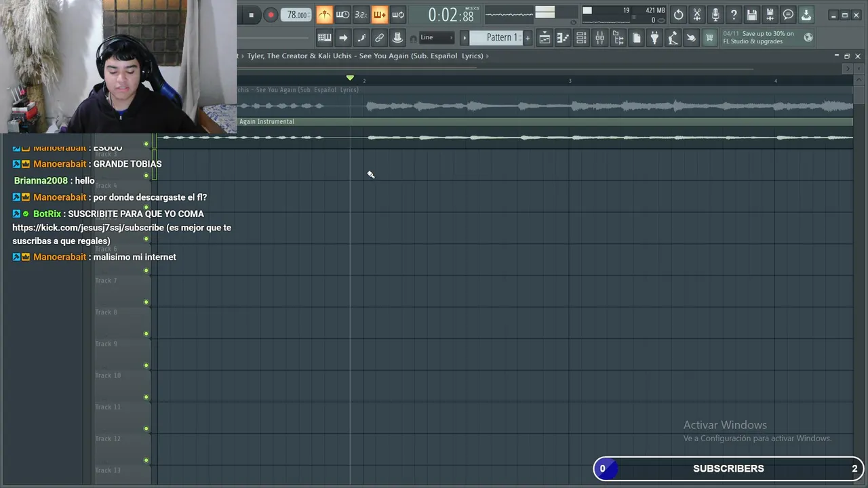Screen dimensions: 868x488
Task: Click the multilink to controllers knob icon
Action: pyautogui.click(x=398, y=38)
